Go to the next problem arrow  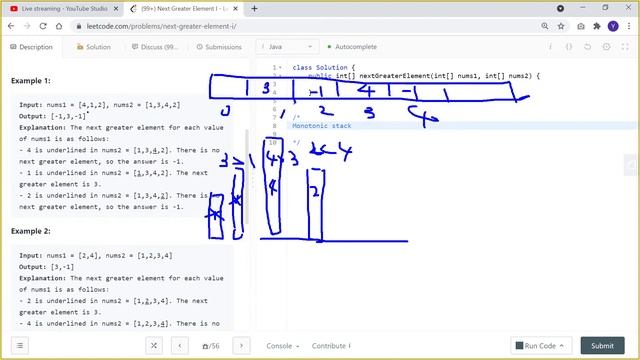click(241, 346)
